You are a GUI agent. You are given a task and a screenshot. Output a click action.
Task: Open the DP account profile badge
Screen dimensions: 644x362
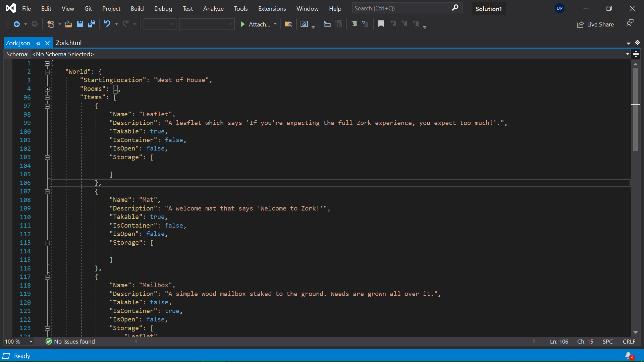pos(559,9)
